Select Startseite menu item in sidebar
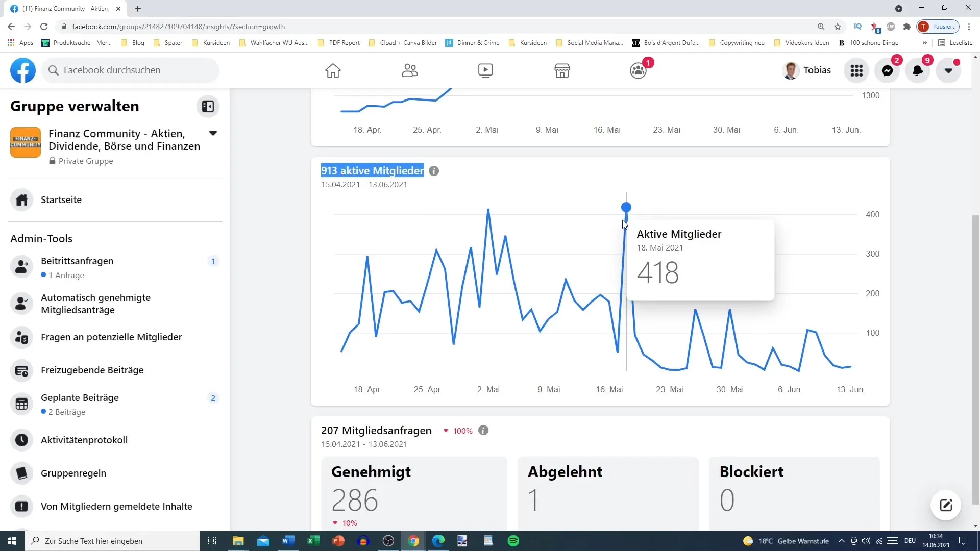The height and width of the screenshot is (551, 980). pyautogui.click(x=61, y=199)
